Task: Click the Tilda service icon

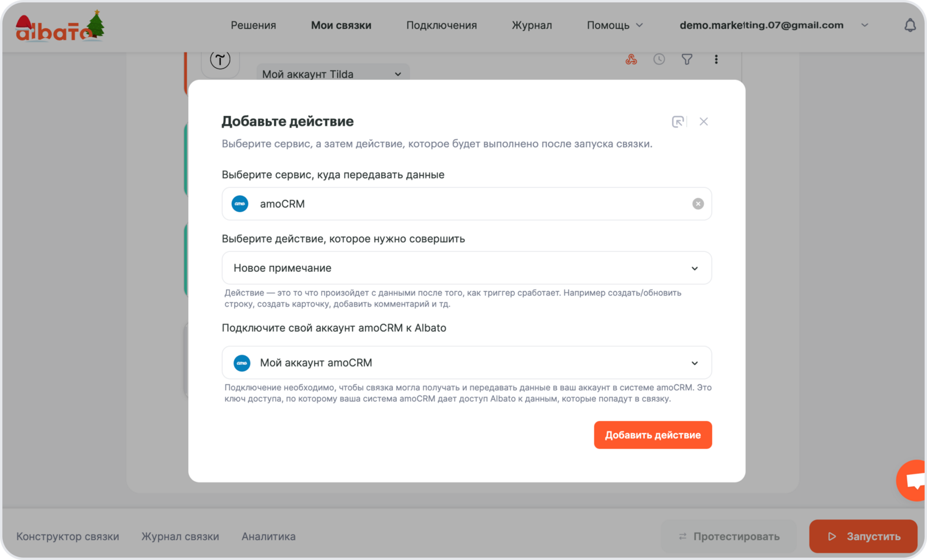Action: 220,60
